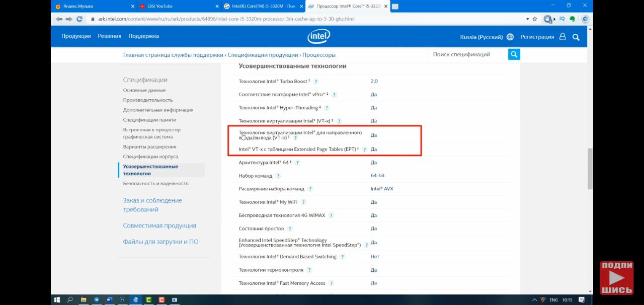Screen dimensions: 644x305
Task: Click the Intel logo
Action: (319, 36)
